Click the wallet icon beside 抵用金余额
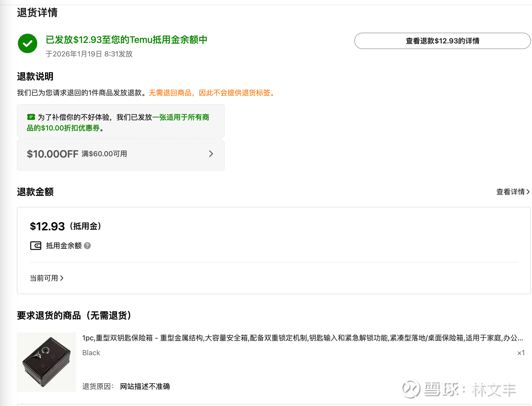The image size is (532, 406). [x=36, y=246]
